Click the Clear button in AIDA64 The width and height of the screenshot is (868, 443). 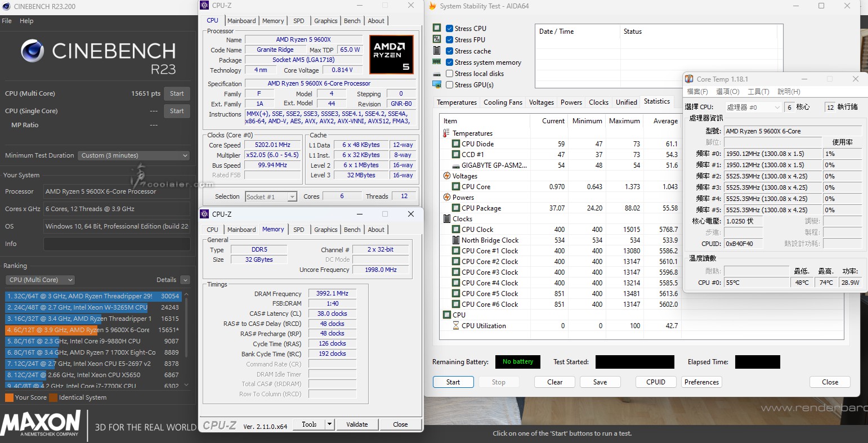(x=554, y=382)
